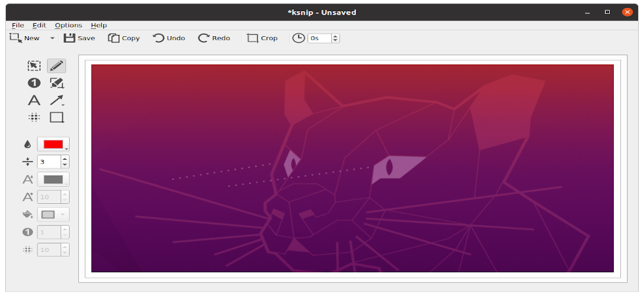Viewport: 644px width, 296px height.
Task: Click the New capture icon
Action: point(16,38)
